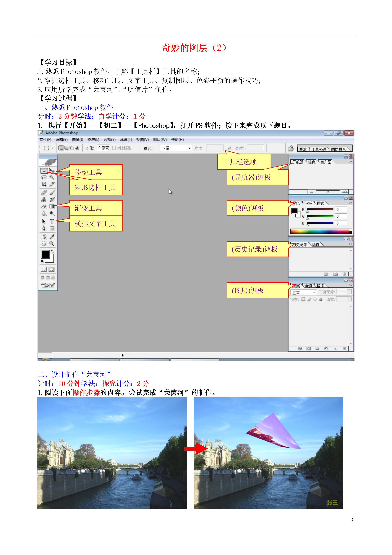
Task: Toggle lock all padlock in Layers panel
Action: pyautogui.click(x=321, y=299)
